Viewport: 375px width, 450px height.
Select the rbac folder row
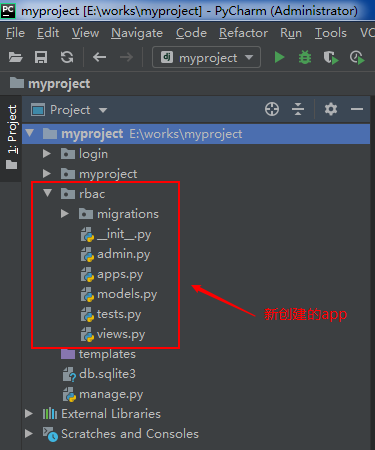click(x=196, y=194)
